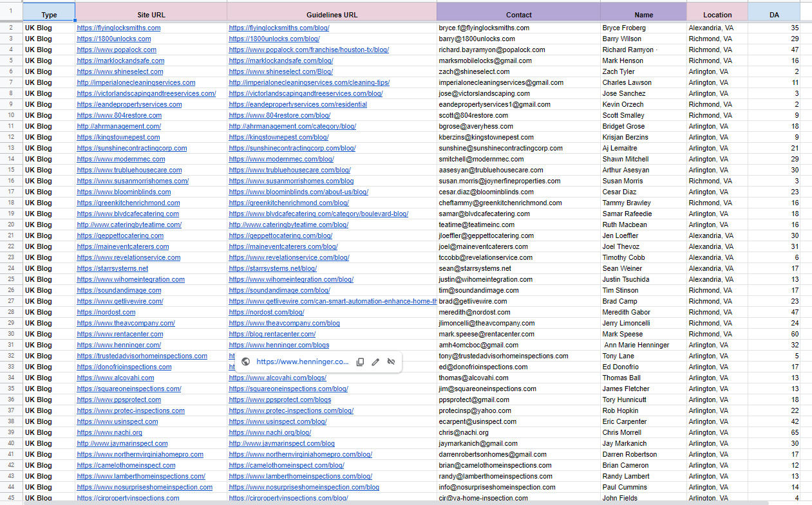812x505 pixels.
Task: Select the Site URL header cell
Action: coord(151,12)
